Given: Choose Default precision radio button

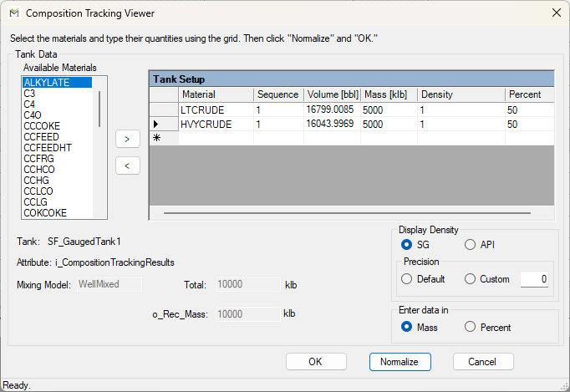Looking at the screenshot, I should tap(407, 279).
